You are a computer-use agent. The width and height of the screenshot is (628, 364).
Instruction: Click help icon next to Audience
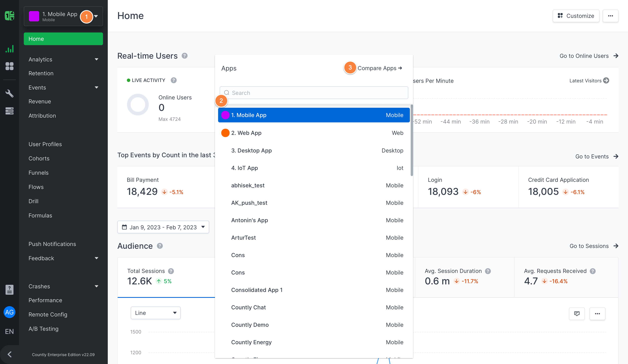(160, 246)
